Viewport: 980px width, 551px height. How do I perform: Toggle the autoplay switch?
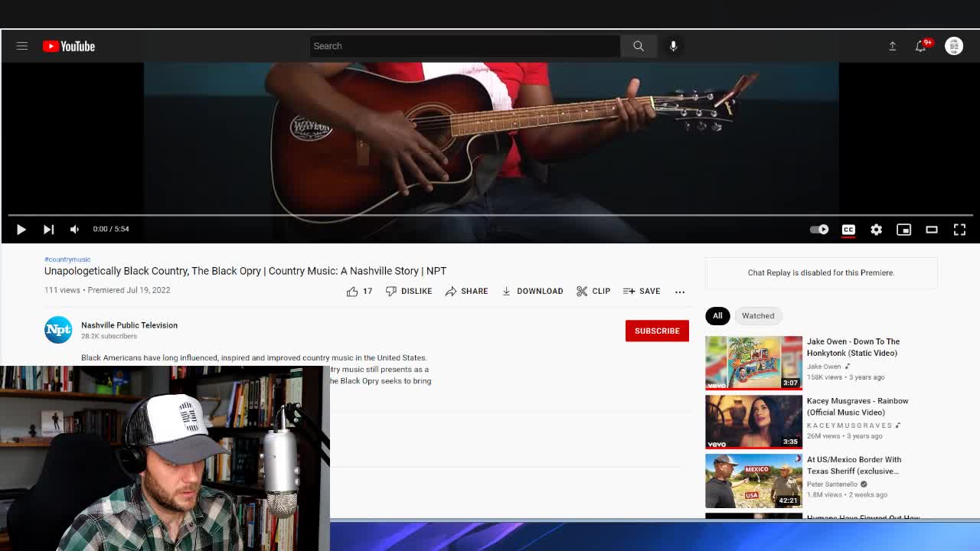818,229
